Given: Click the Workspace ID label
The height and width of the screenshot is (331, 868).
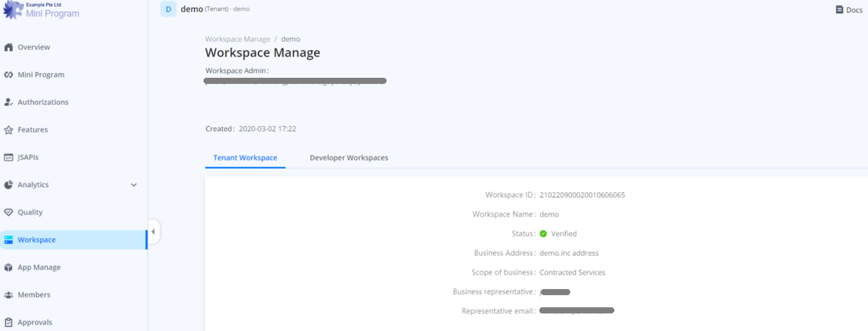Looking at the screenshot, I should (511, 195).
